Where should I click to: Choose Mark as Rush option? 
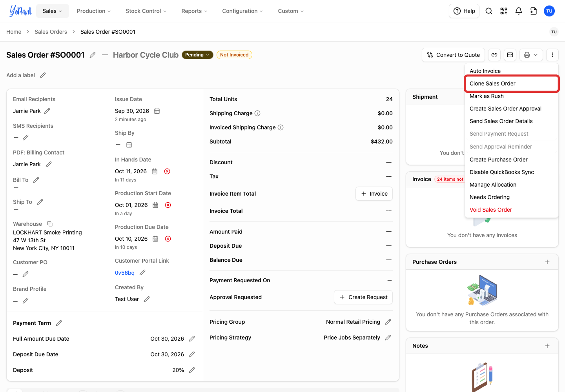(512, 96)
